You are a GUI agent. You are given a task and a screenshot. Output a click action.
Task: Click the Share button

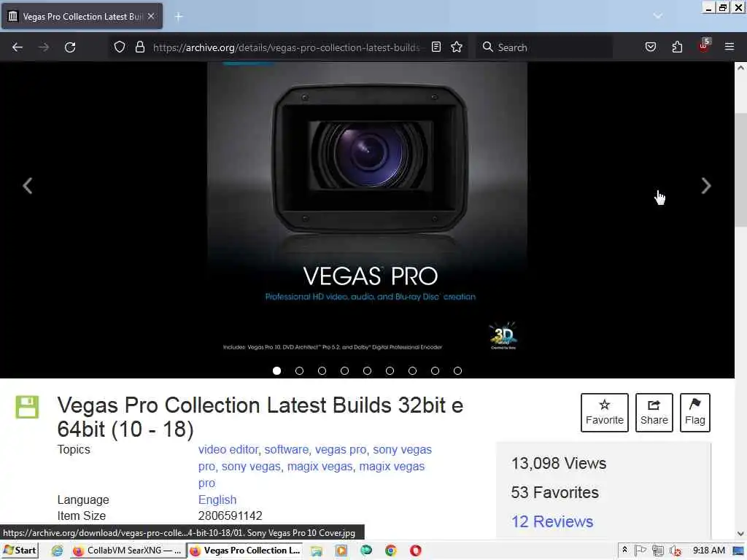click(x=654, y=413)
